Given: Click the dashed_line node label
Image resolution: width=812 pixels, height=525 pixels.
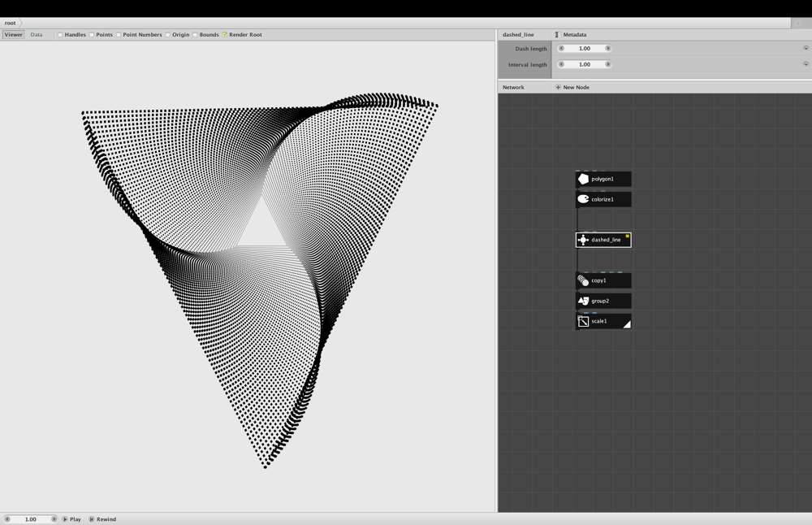Looking at the screenshot, I should point(604,240).
